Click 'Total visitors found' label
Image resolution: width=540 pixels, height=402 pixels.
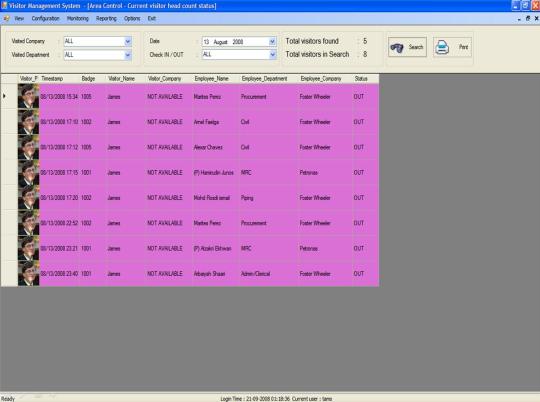[x=312, y=41]
